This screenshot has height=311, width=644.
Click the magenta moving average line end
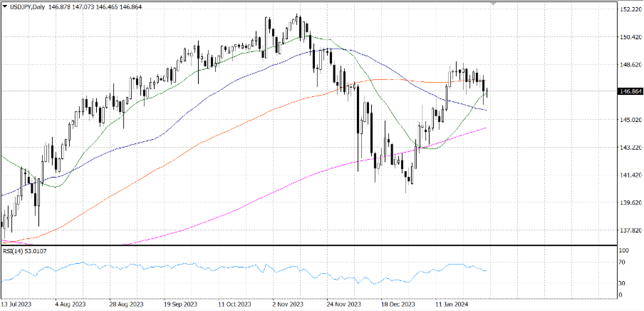point(485,128)
